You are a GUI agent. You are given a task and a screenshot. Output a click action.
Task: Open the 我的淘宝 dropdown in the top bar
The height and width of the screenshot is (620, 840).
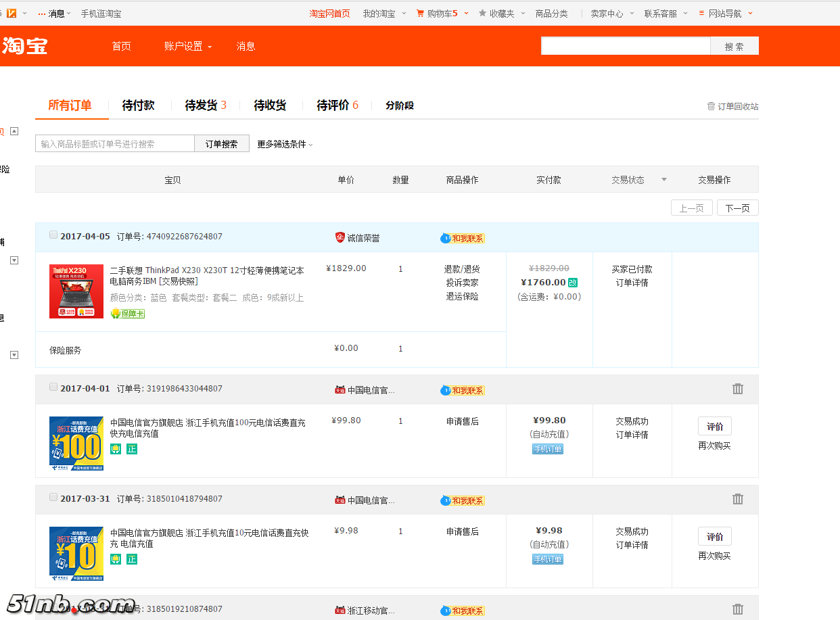(384, 14)
